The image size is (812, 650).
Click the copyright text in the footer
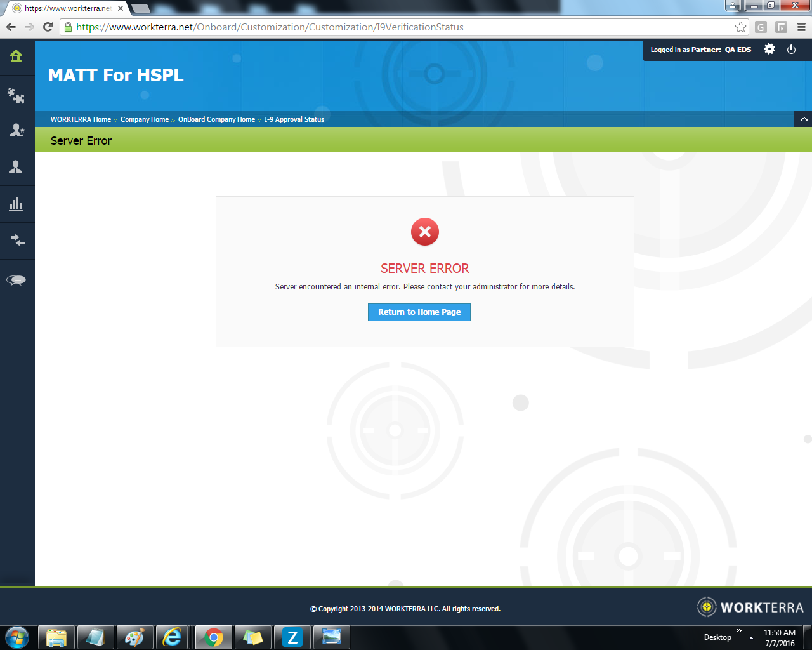[x=405, y=609]
